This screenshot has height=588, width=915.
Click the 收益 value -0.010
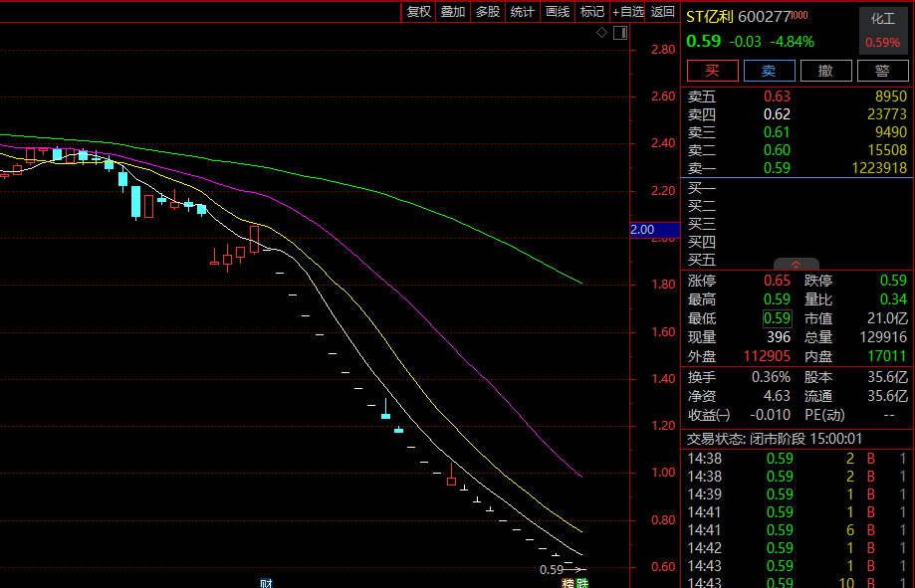pyautogui.click(x=771, y=415)
